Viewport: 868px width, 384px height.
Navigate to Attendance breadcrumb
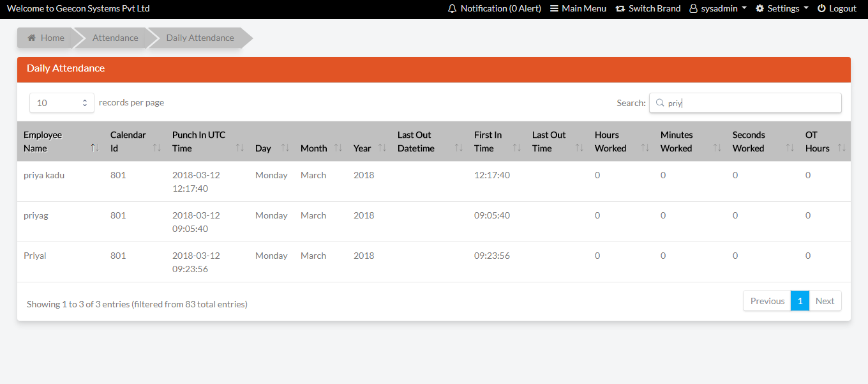point(115,38)
